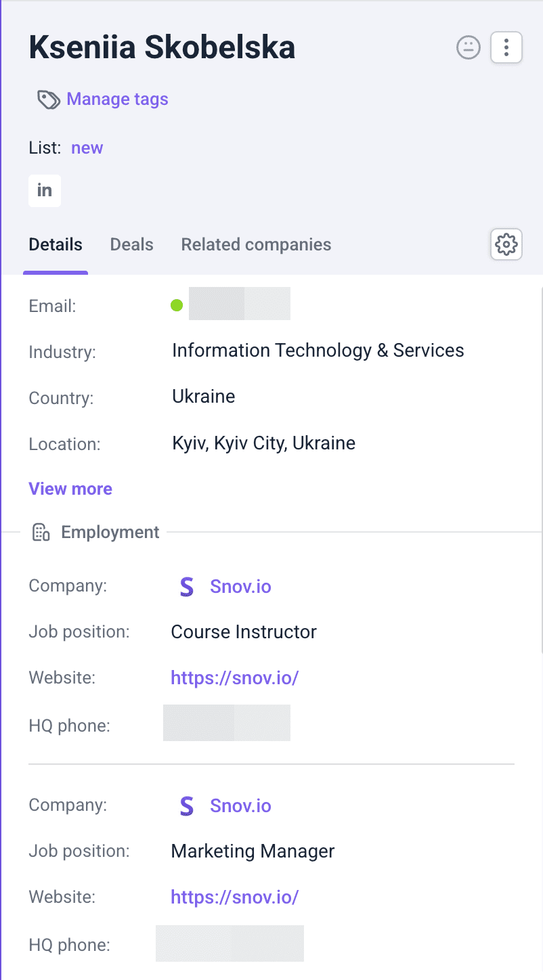Open the three-dot more options menu
543x980 pixels.
coord(506,47)
